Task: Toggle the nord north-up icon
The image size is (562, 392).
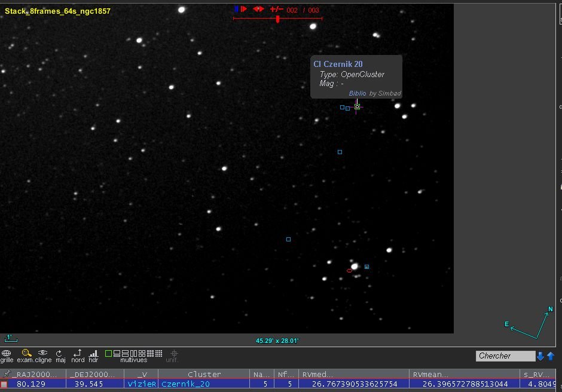Action: pyautogui.click(x=78, y=353)
